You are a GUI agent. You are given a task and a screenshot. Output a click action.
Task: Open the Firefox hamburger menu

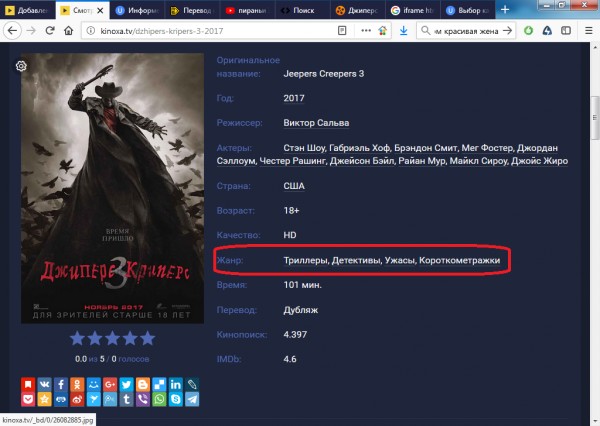click(589, 31)
